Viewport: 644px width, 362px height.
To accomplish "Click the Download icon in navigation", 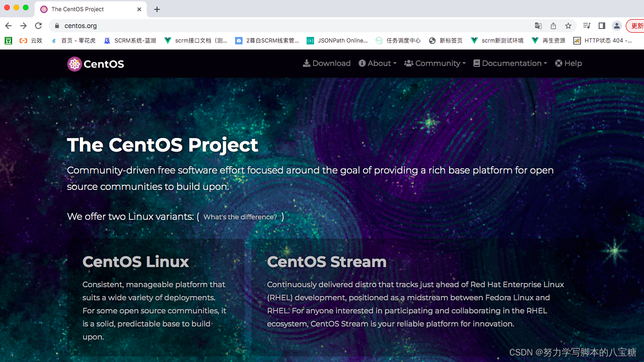I will tap(306, 63).
